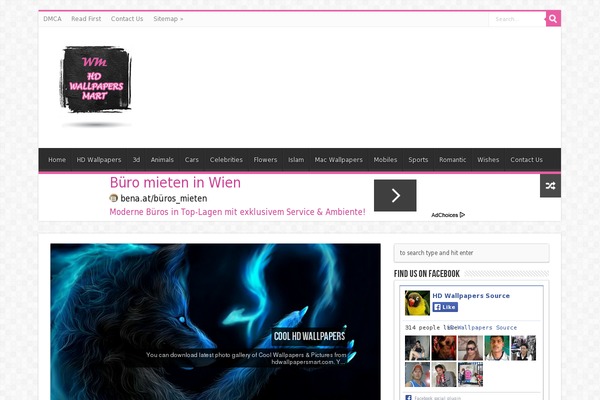600x400 pixels.
Task: Open the Sports category
Action: point(418,160)
